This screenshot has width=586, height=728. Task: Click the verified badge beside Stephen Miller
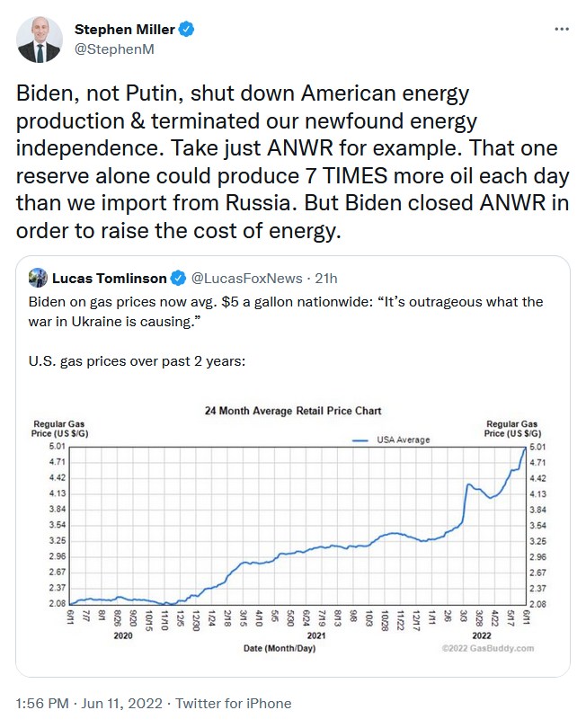(x=187, y=31)
